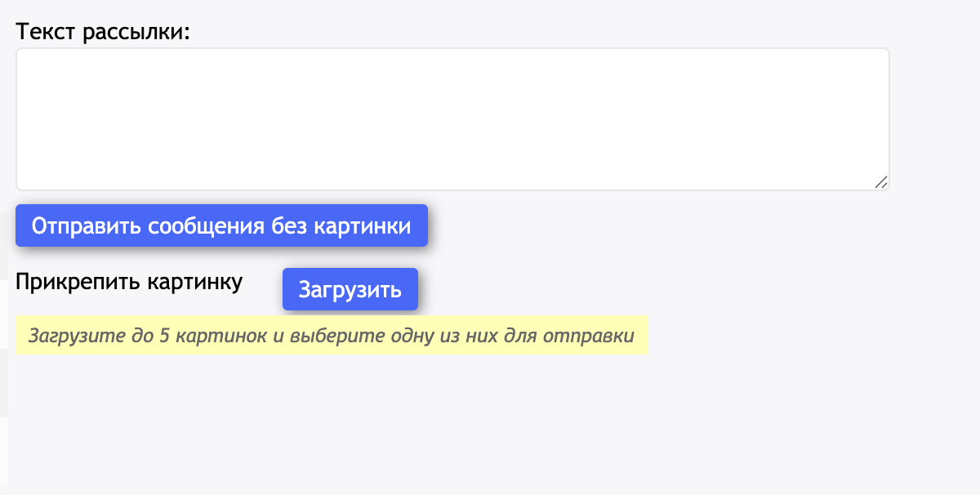980x495 pixels.
Task: Click inside the mailing text textarea
Action: pos(452,119)
